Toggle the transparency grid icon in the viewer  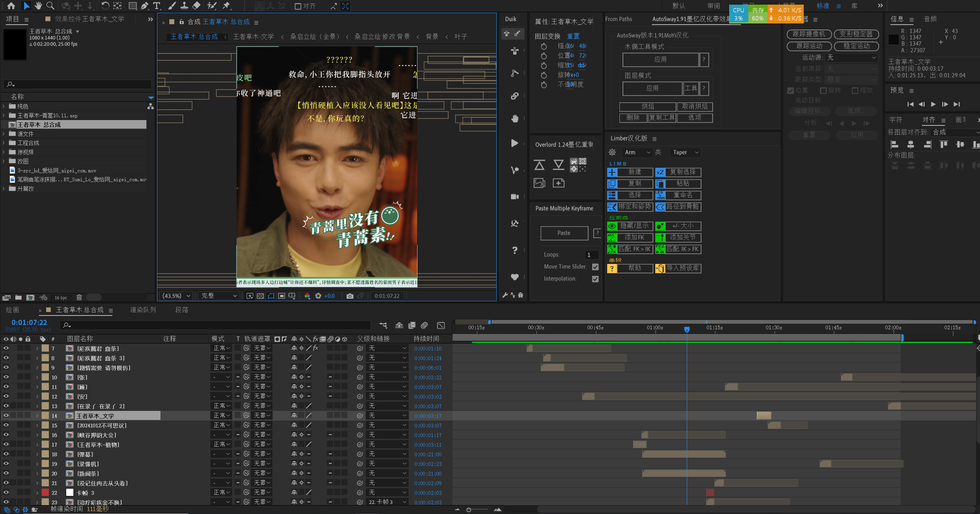260,296
